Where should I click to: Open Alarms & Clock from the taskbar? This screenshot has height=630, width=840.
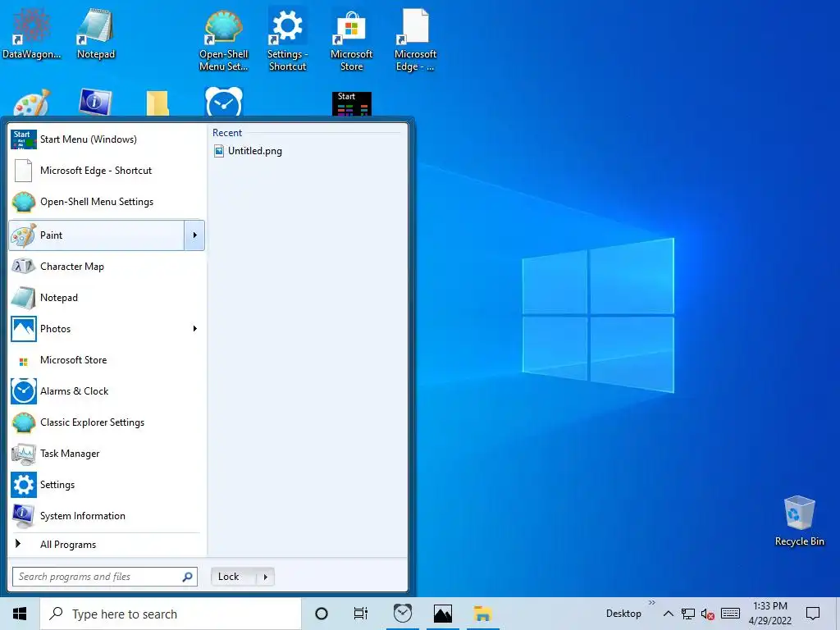point(402,614)
